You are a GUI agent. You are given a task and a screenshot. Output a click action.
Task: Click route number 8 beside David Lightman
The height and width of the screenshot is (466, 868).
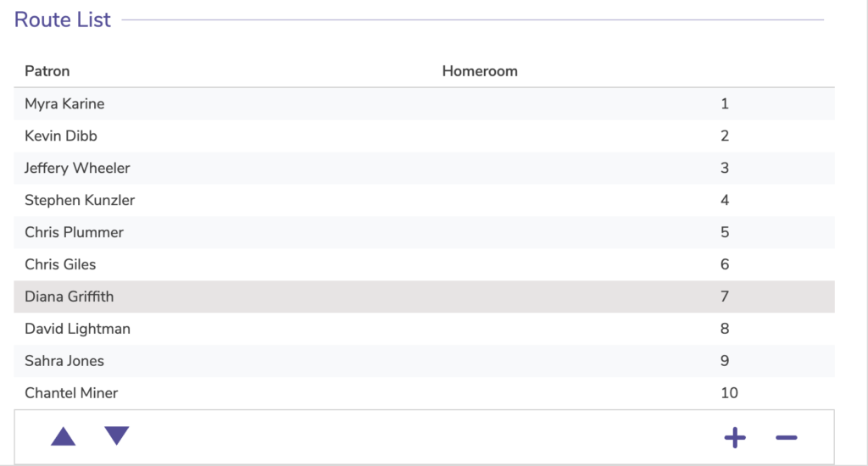(x=725, y=329)
